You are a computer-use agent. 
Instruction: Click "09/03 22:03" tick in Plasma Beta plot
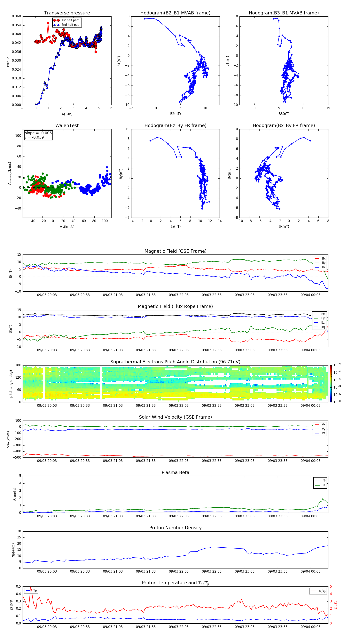[179, 516]
